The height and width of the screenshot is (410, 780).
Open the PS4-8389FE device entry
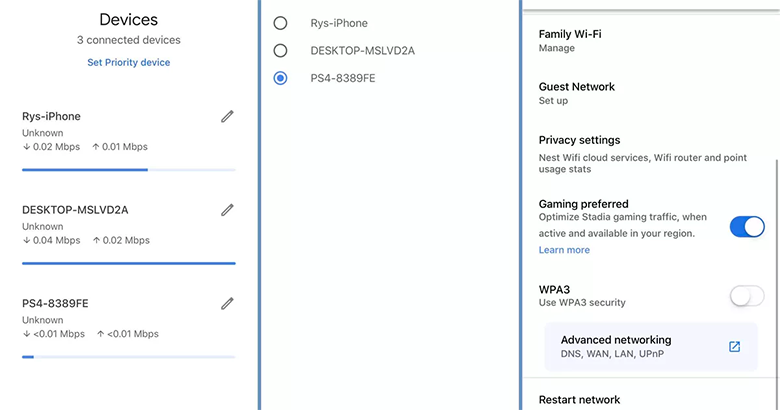62,303
